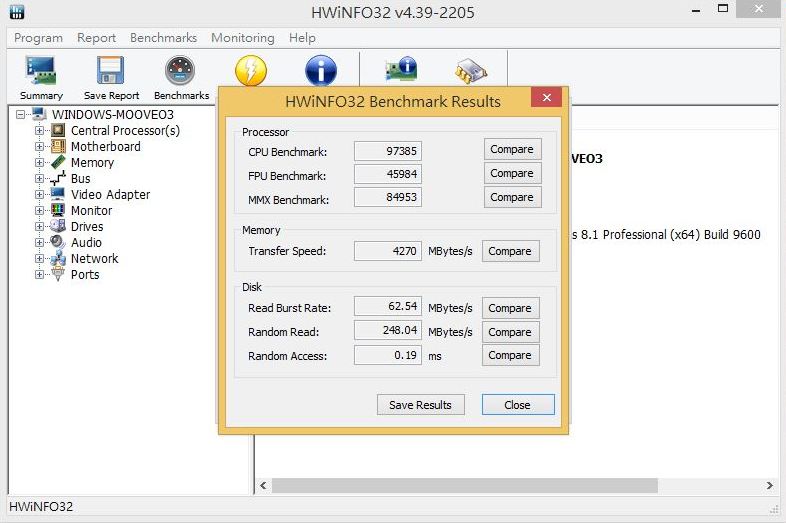This screenshot has width=786, height=523.
Task: Click the horizontal scrollbar left arrow
Action: pos(263,485)
